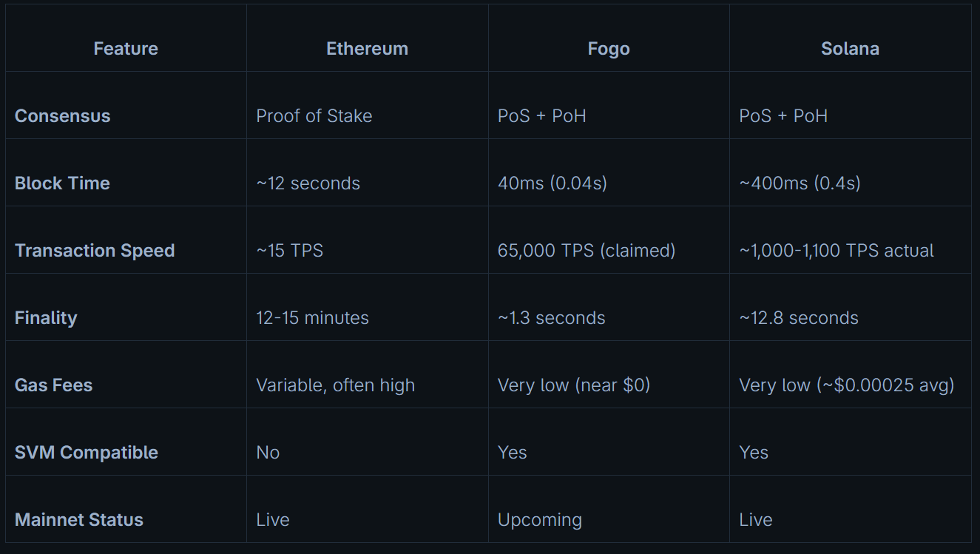The width and height of the screenshot is (980, 554).
Task: Click the Feature column header
Action: coord(126,49)
